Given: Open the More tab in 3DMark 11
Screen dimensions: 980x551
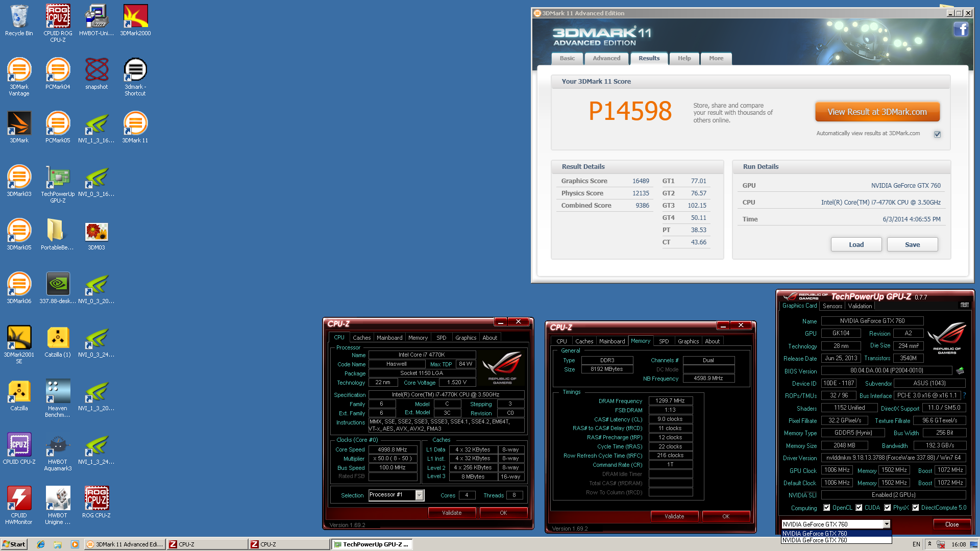Looking at the screenshot, I should click(716, 58).
